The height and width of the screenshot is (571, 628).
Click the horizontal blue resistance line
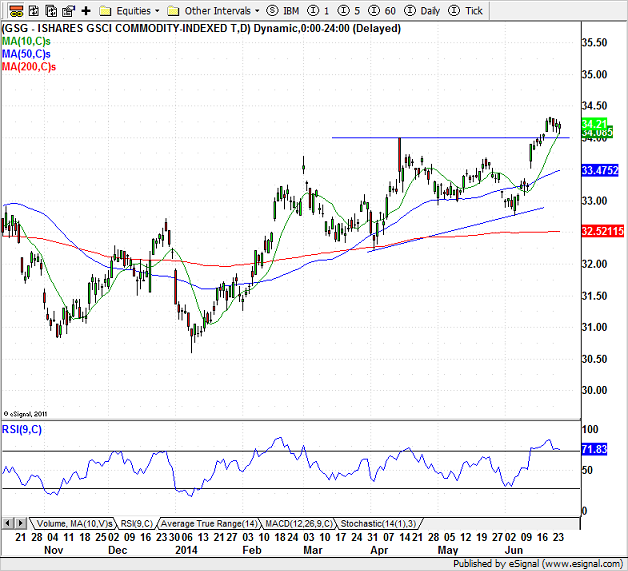[451, 138]
